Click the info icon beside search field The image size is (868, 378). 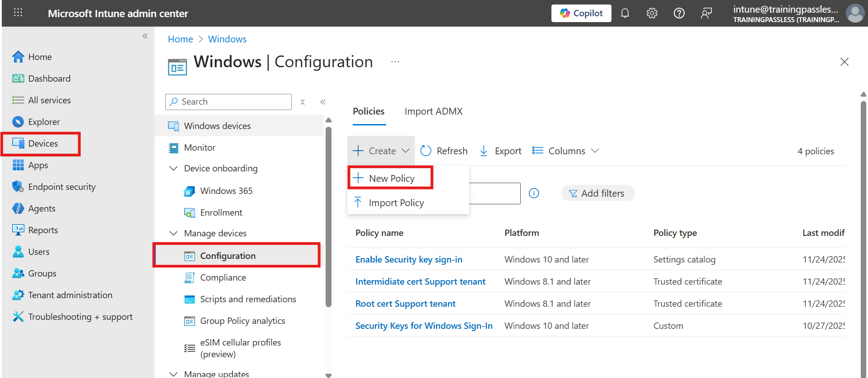coord(534,194)
